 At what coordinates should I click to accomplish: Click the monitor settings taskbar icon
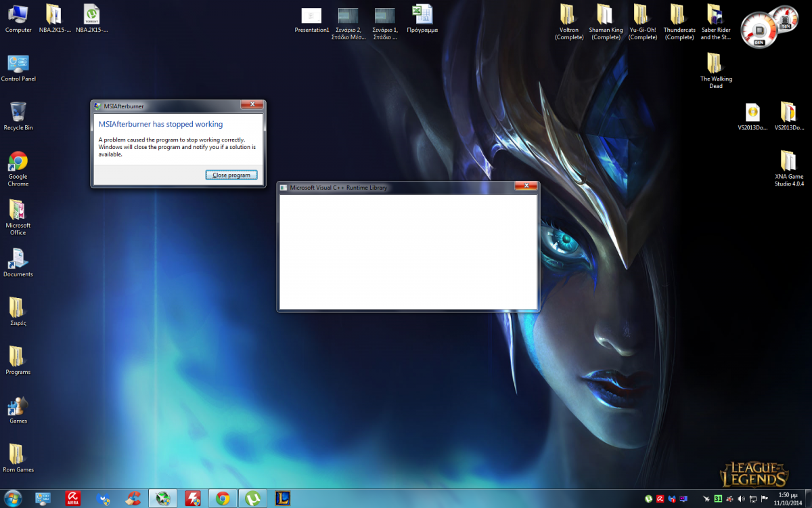tap(42, 499)
